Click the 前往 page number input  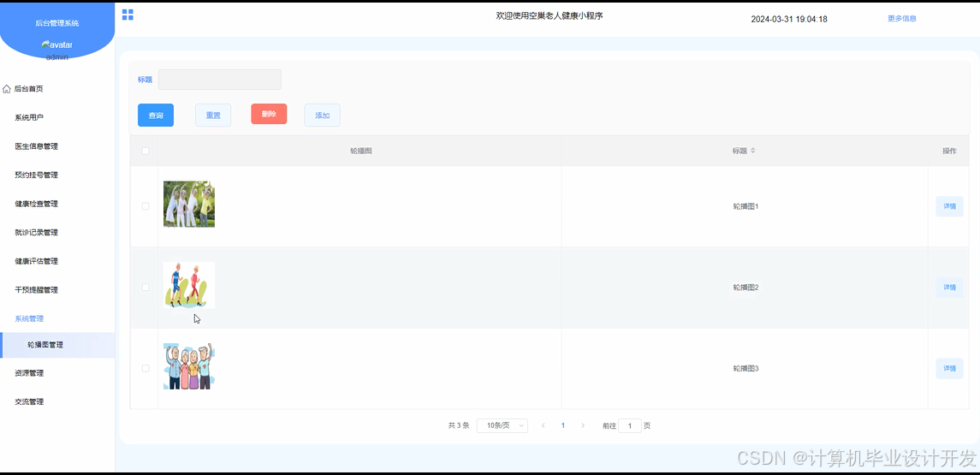coord(629,426)
